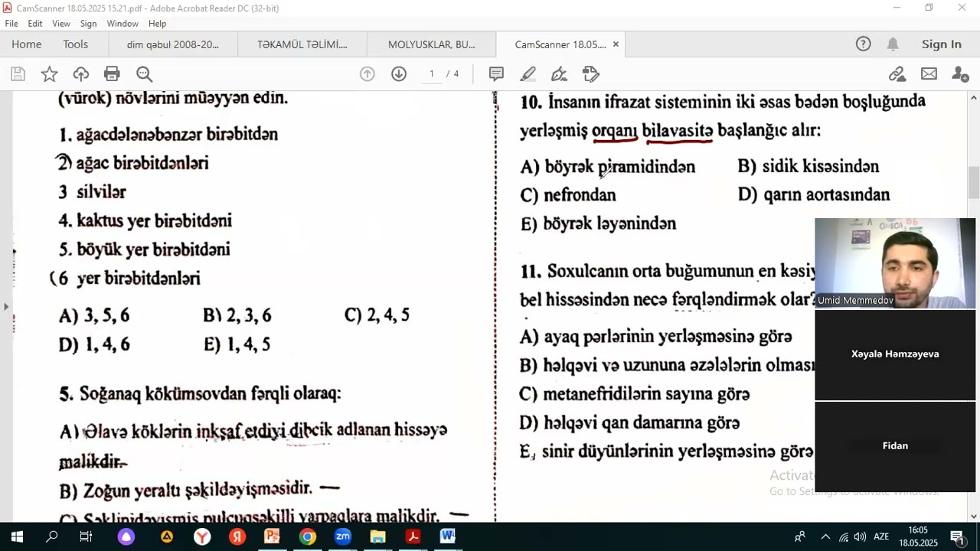Open Adobe Acrobat from the taskbar

pos(413,537)
